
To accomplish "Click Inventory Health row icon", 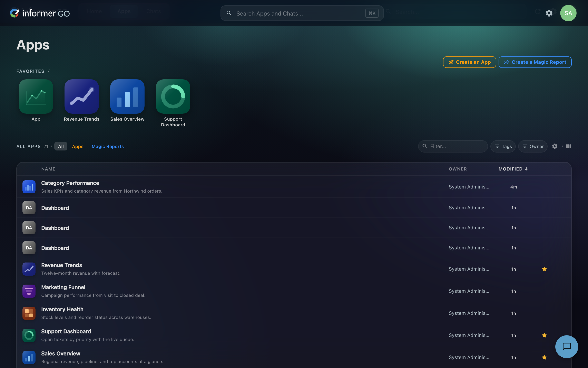I will tap(29, 313).
